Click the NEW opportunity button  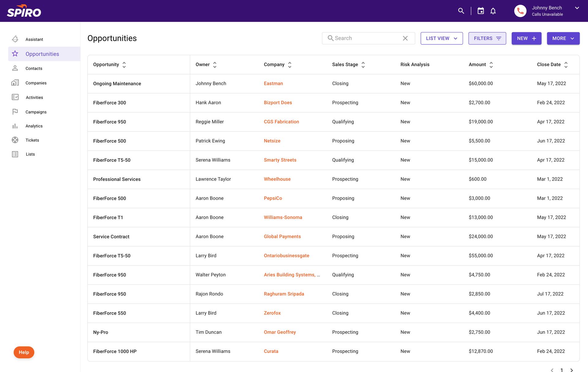point(526,38)
